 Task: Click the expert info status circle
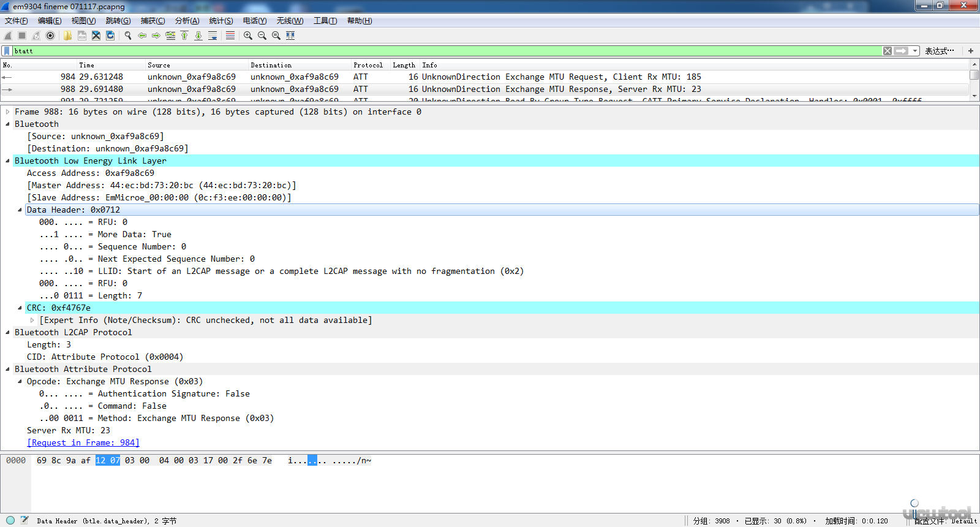(x=10, y=520)
